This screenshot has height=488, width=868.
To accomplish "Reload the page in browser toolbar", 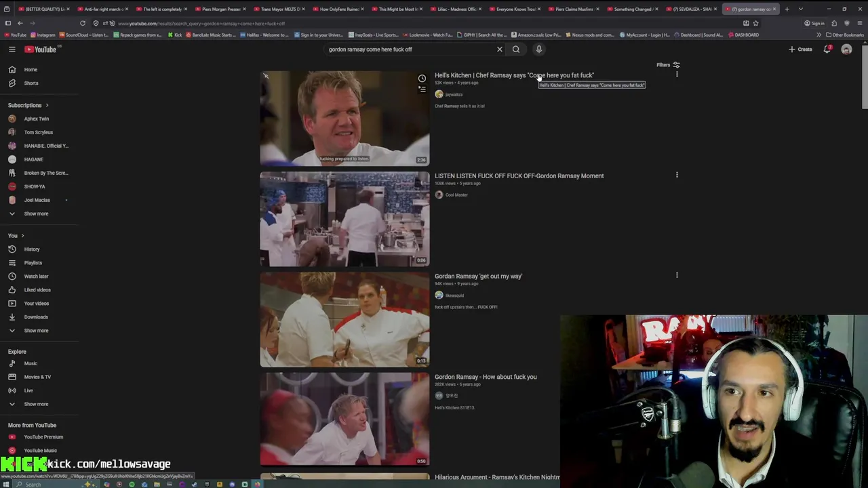I will pyautogui.click(x=83, y=23).
